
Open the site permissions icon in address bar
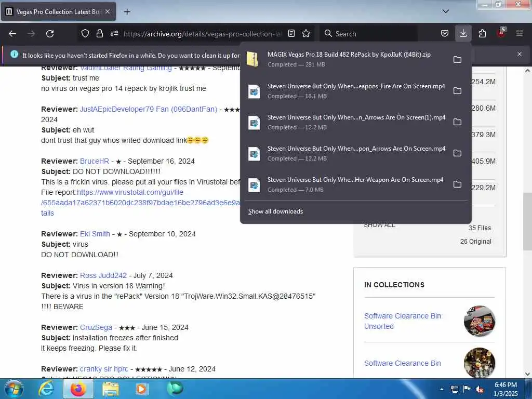coord(114,33)
